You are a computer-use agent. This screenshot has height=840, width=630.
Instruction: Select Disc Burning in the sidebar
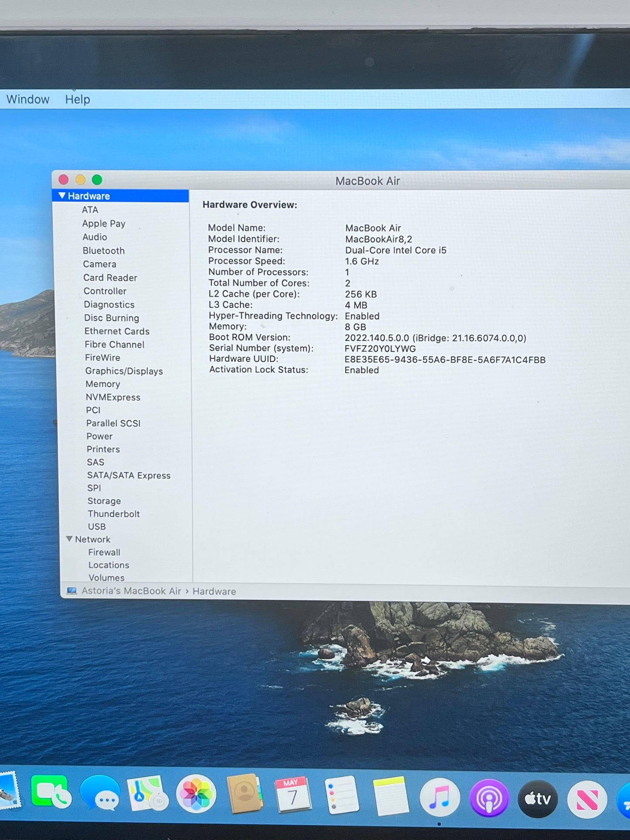112,318
